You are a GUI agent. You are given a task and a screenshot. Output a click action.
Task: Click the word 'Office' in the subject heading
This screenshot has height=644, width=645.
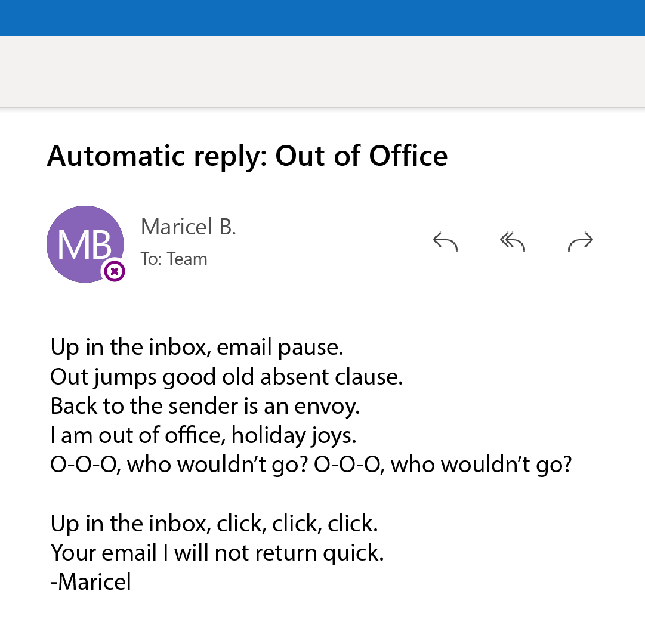point(408,156)
